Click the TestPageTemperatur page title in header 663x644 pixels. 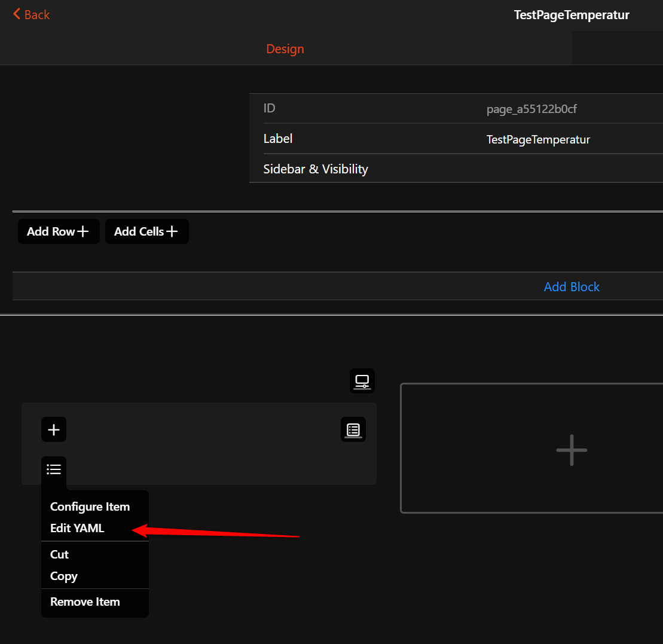(x=572, y=15)
